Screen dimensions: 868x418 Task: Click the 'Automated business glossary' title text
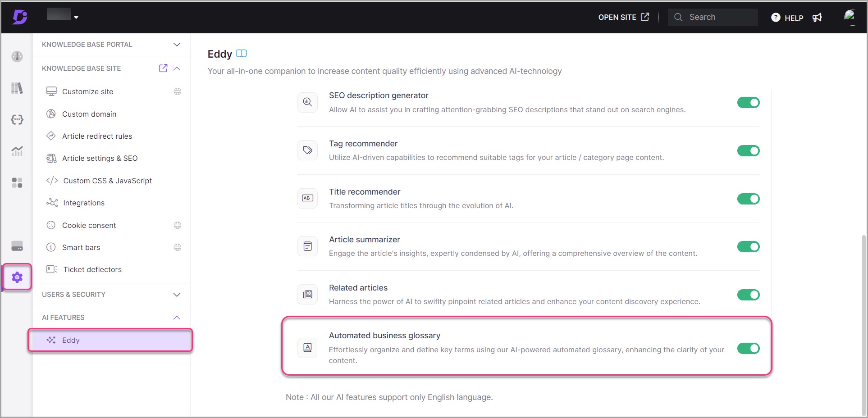(x=384, y=336)
